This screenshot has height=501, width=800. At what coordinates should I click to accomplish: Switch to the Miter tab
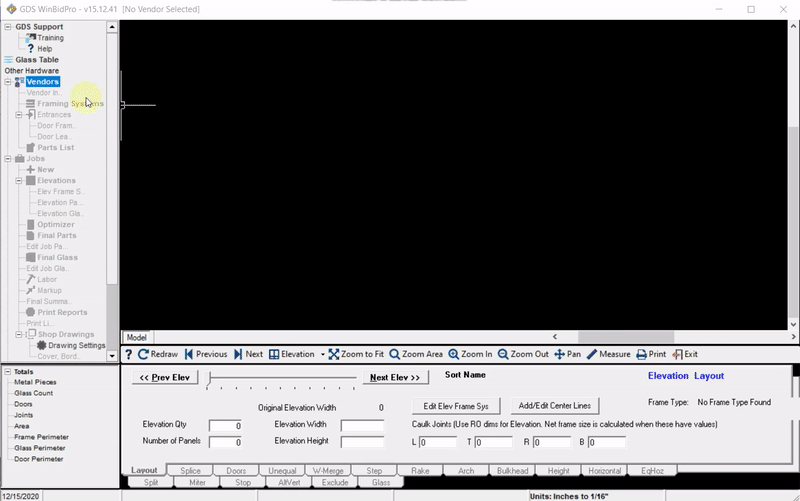[x=197, y=482]
